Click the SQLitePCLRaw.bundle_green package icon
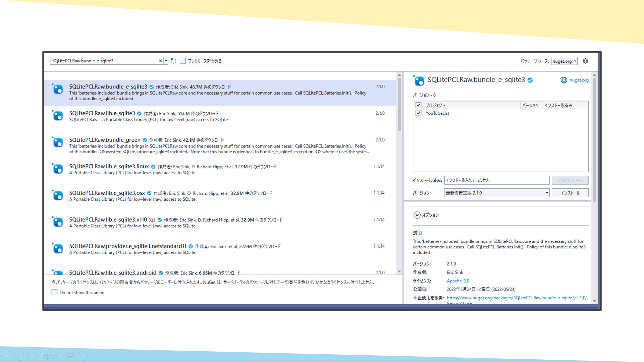This screenshot has height=362, width=644. (x=57, y=142)
